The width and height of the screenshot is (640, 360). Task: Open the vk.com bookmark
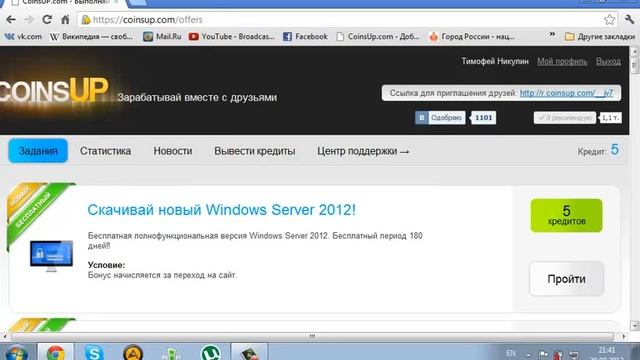point(23,37)
